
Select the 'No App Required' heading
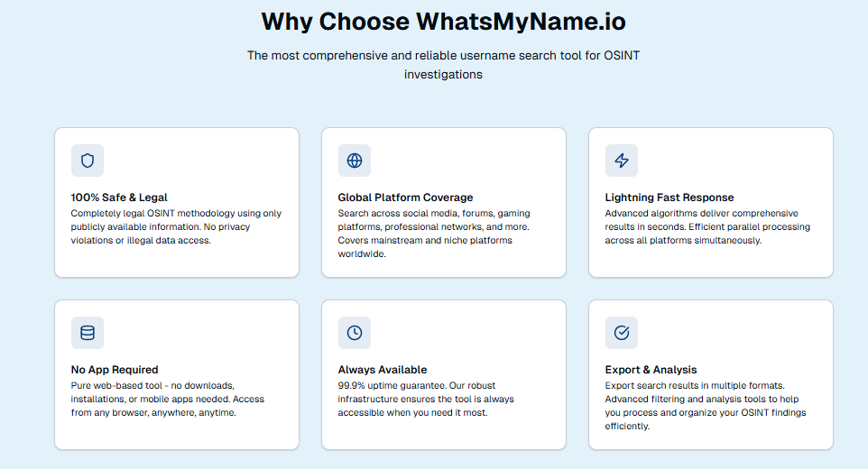(x=115, y=370)
